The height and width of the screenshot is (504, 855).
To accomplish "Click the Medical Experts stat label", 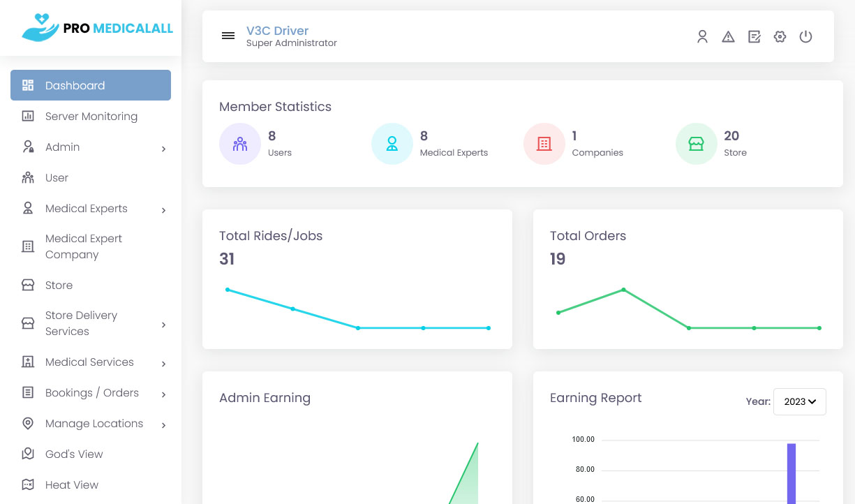I will pos(454,152).
